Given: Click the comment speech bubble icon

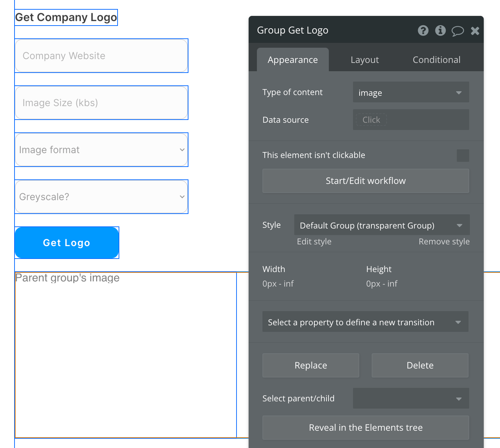Looking at the screenshot, I should (x=457, y=31).
